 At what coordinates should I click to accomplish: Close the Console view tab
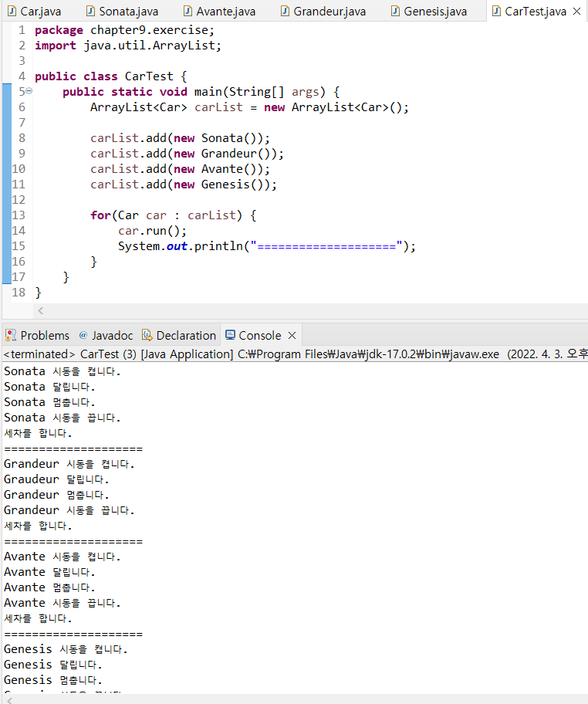[292, 335]
